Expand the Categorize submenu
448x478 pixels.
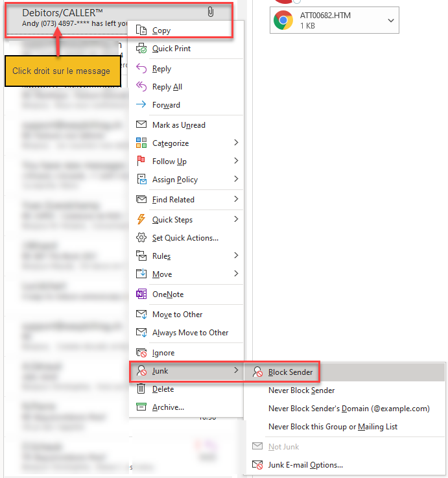click(236, 143)
